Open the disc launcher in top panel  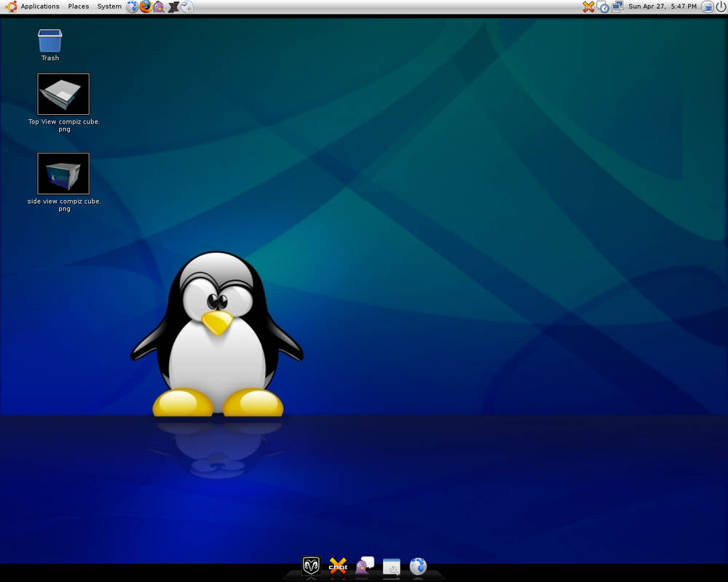click(187, 7)
